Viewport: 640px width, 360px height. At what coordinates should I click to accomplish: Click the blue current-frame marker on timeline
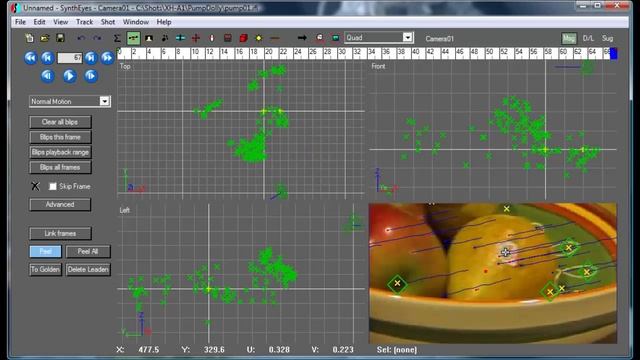coord(613,53)
